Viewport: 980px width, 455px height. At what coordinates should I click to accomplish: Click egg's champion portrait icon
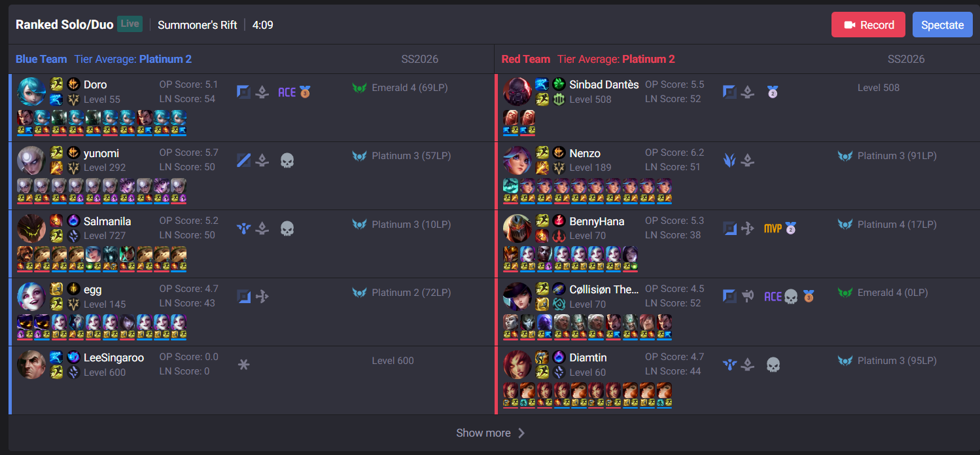[x=31, y=297]
